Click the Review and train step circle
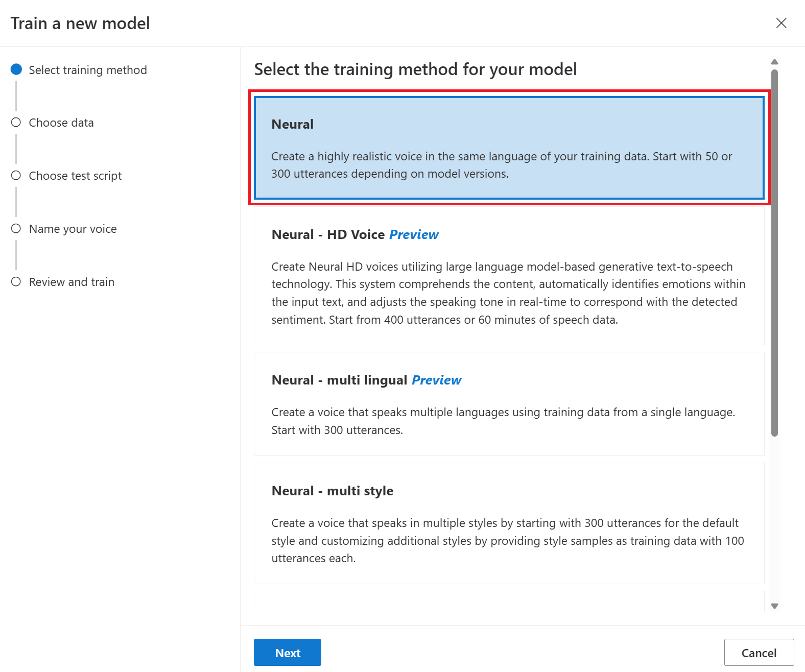805x672 pixels. pyautogui.click(x=16, y=282)
